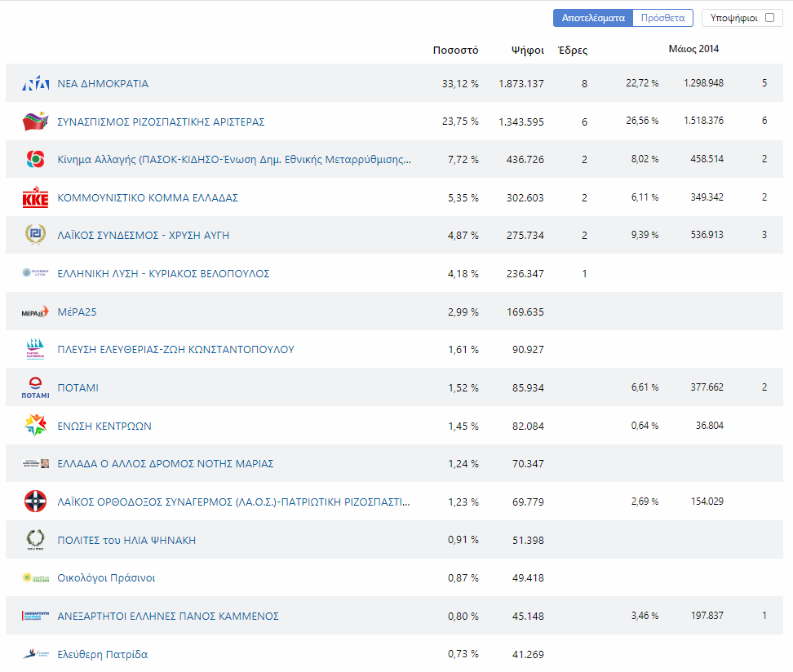Viewport: 793px width, 672px height.
Task: Open ΣΥΝΑΣΠΙΣΜΟΣ ΡΙΖΟΣΠΑΣΤΙΚΗΣ ΑΡΙΣΤΕΡΑΣ link
Action: (x=161, y=122)
